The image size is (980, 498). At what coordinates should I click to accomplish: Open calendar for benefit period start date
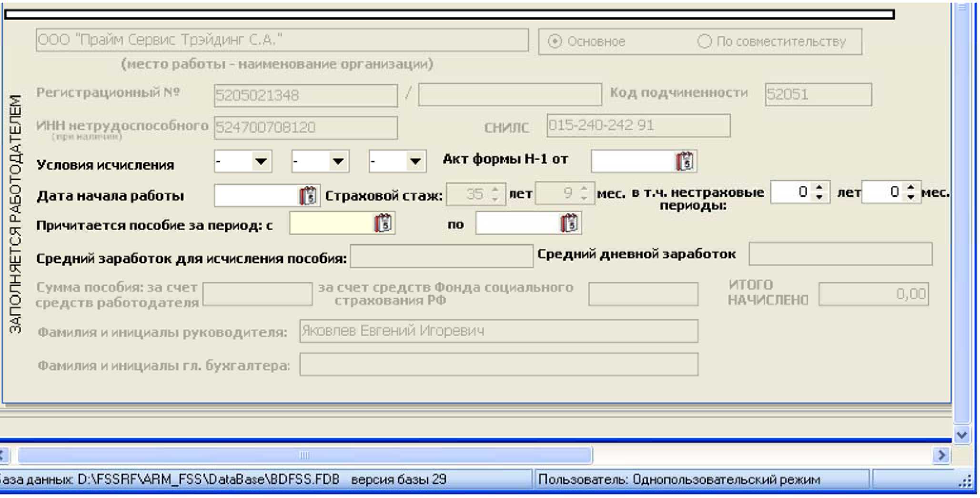(x=383, y=223)
